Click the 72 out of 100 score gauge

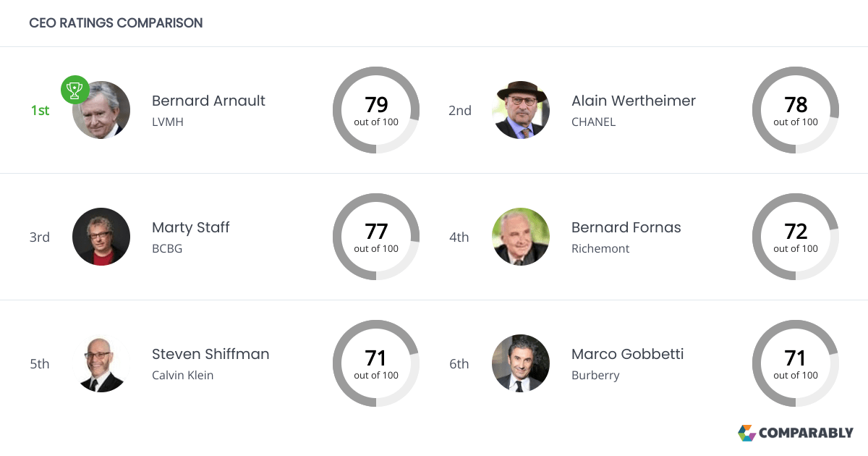click(796, 237)
